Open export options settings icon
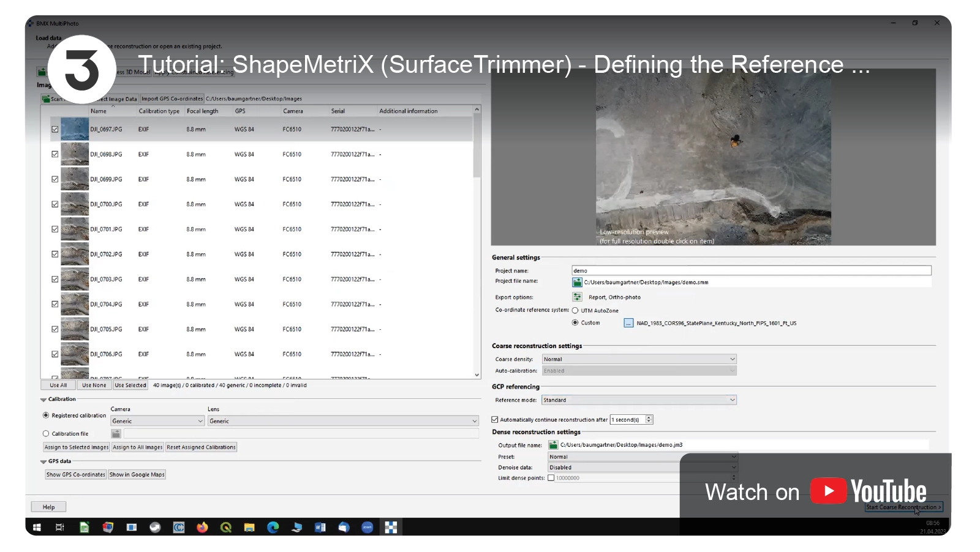The image size is (980, 552). [577, 297]
